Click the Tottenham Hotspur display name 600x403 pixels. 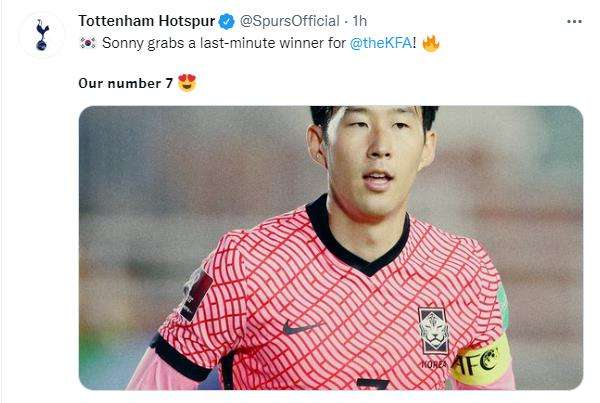147,21
